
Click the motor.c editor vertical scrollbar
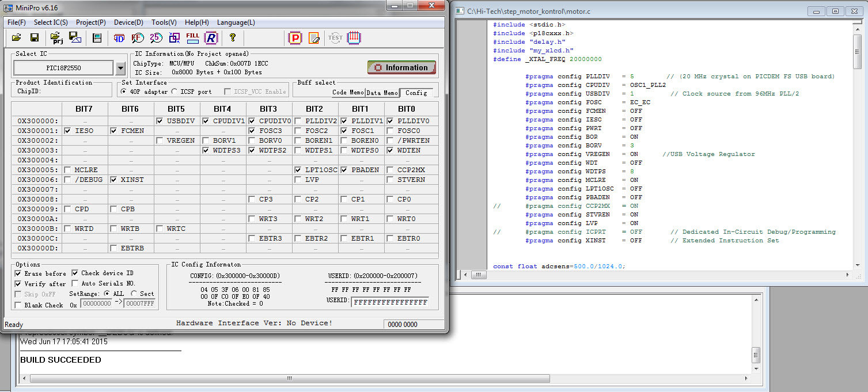857,144
